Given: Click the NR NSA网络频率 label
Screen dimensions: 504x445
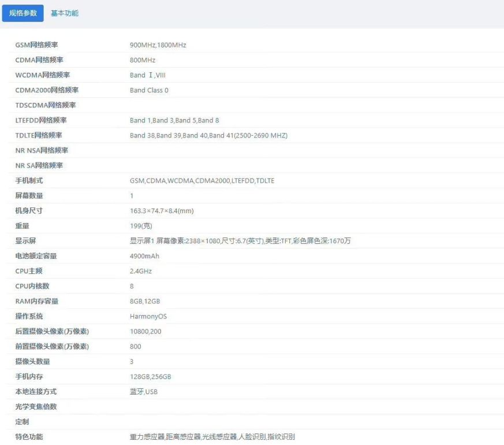Looking at the screenshot, I should tap(42, 151).
